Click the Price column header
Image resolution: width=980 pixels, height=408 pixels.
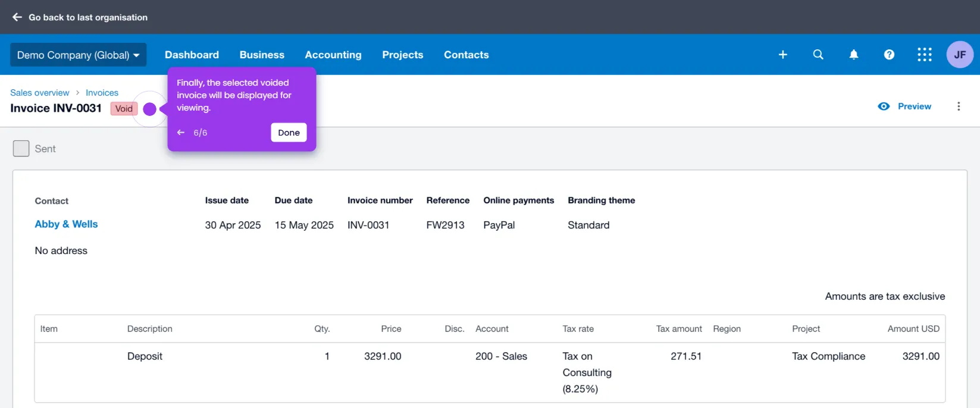[391, 329]
